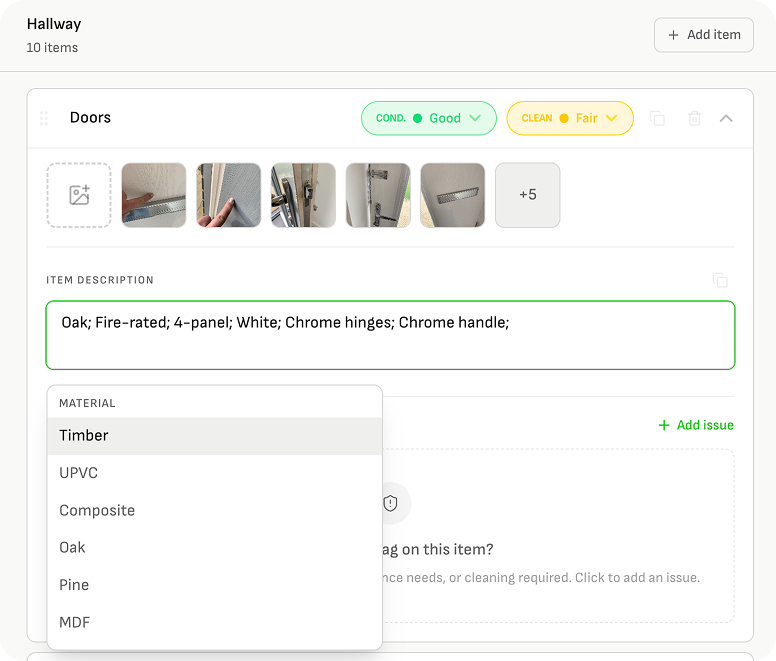Show the +5 more photos tile
The height and width of the screenshot is (661, 776).
[x=528, y=195]
